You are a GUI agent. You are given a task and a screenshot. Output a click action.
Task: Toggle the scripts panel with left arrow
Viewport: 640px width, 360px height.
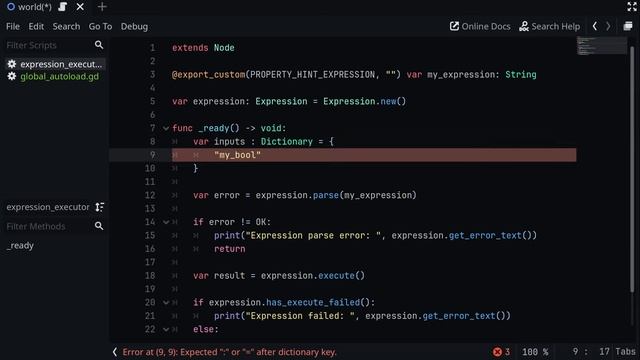pos(115,352)
